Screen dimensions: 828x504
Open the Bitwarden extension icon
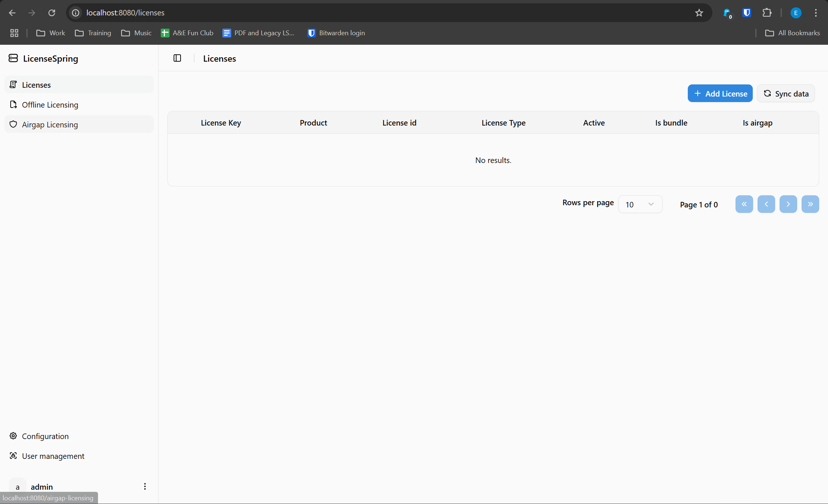pos(747,13)
